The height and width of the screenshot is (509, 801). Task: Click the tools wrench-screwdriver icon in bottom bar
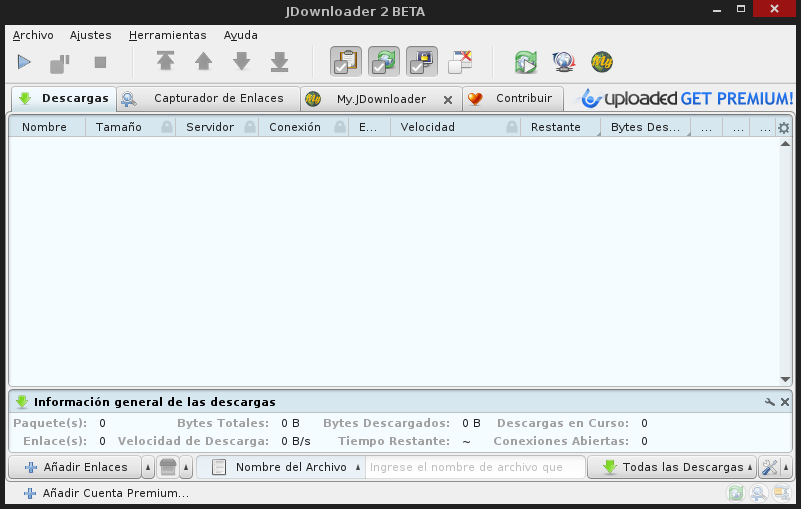[769, 467]
